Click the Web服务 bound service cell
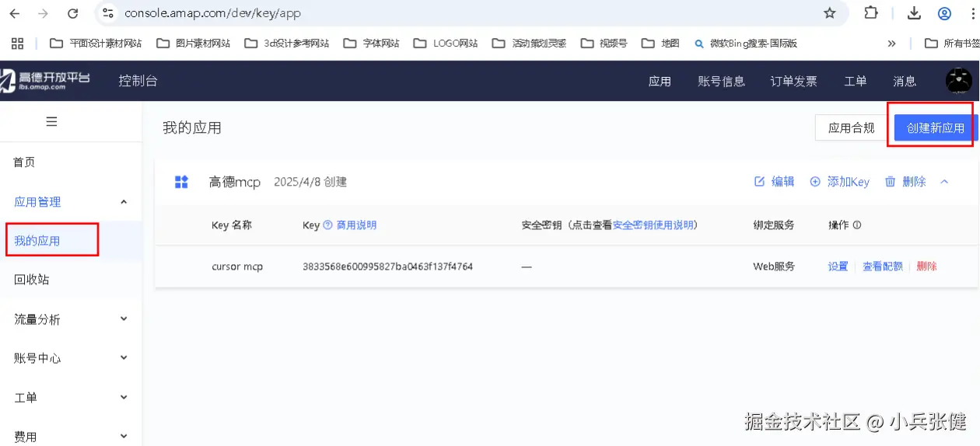This screenshot has width=980, height=446. point(774,267)
